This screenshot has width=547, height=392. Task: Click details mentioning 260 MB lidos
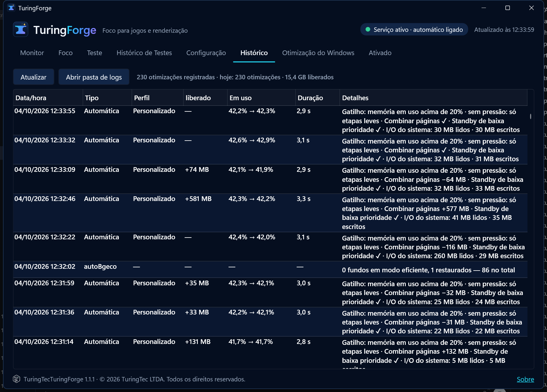pos(433,247)
